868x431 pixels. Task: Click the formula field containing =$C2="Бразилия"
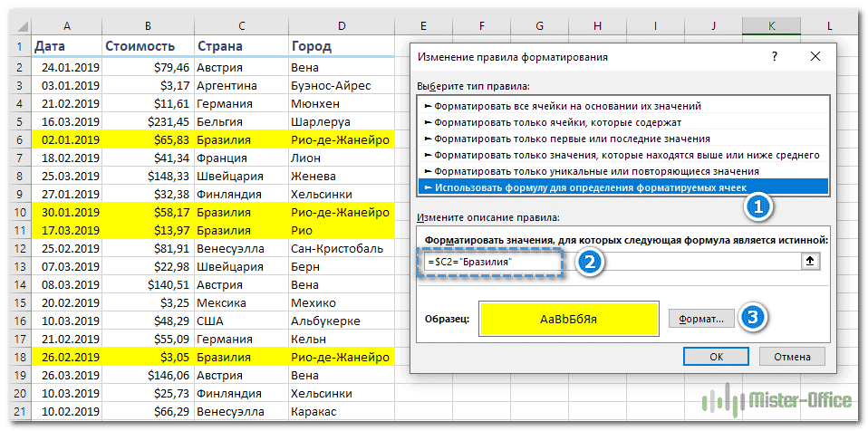[607, 262]
